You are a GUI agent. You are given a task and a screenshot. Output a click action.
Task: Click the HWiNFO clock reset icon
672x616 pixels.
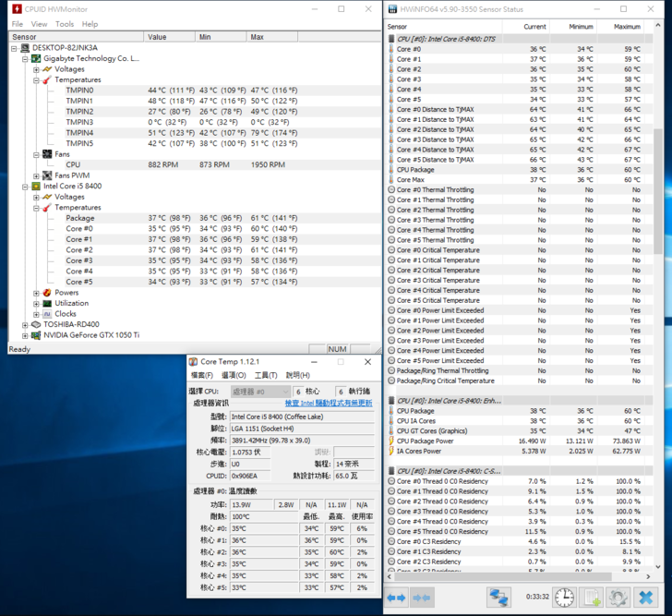(564, 598)
